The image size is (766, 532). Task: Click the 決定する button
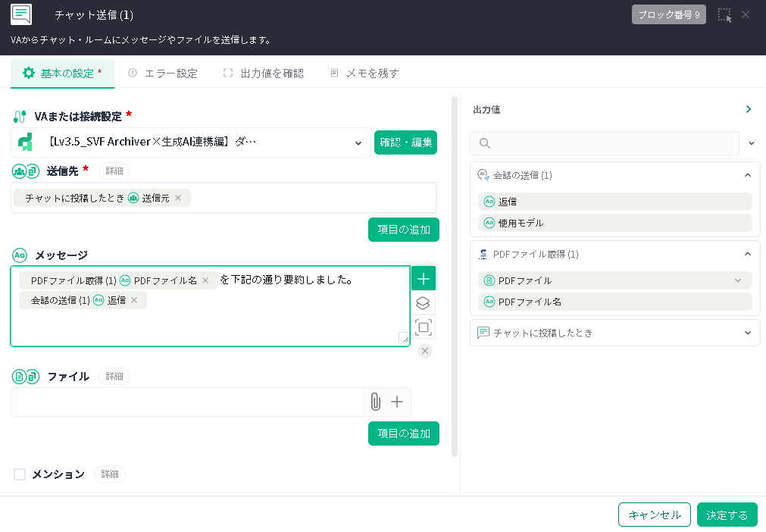click(727, 515)
